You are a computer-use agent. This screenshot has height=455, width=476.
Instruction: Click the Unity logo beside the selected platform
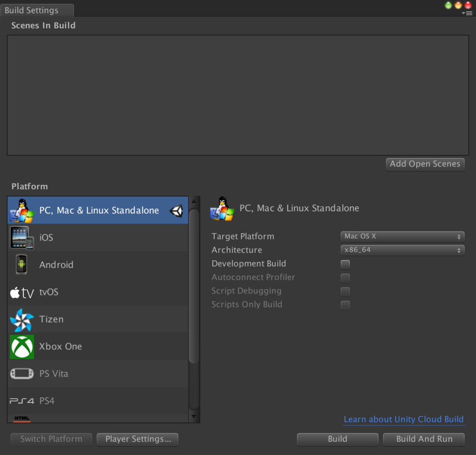[x=176, y=210]
